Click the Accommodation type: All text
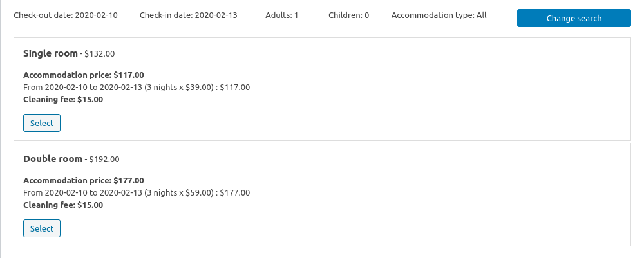Screen dimensions: 644x258 pos(439,15)
